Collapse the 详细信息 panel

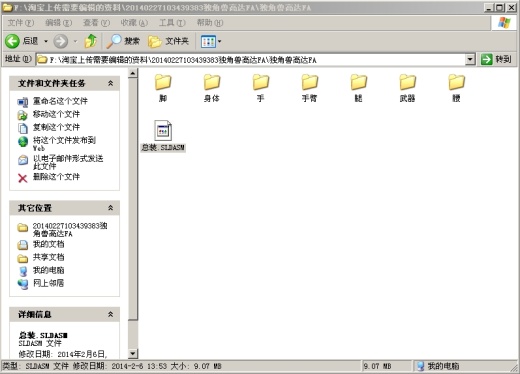[111, 314]
